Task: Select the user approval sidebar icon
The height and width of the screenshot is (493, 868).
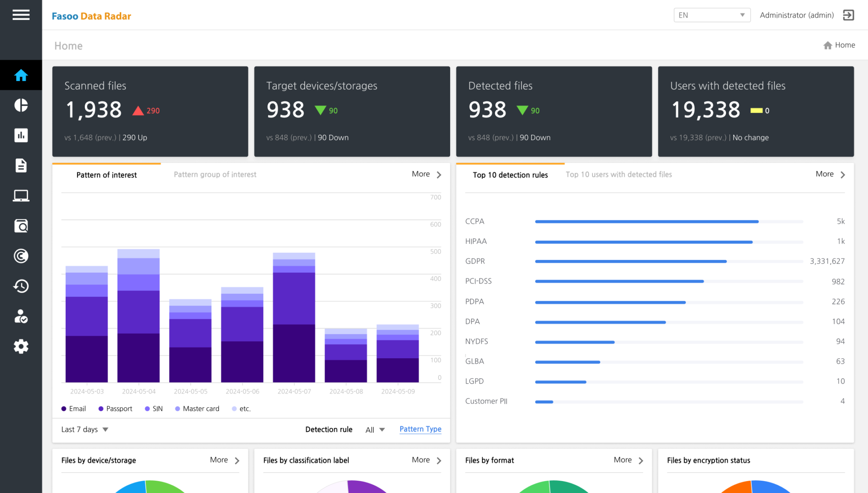Action: point(21,316)
